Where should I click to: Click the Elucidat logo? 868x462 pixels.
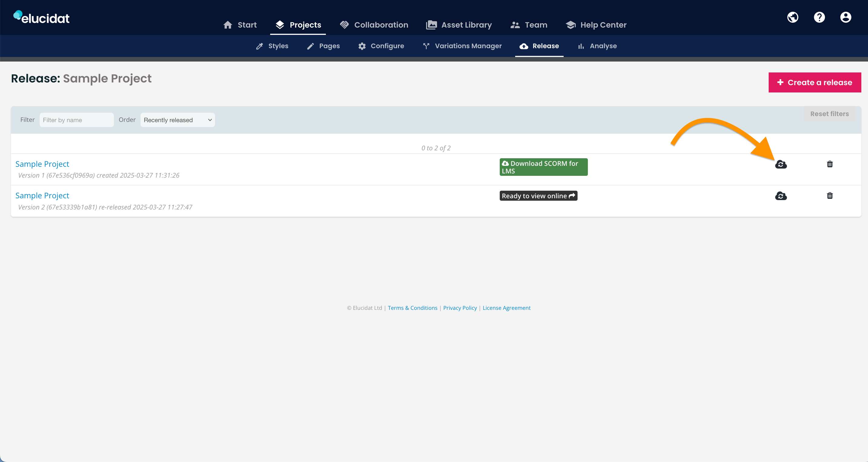point(41,17)
